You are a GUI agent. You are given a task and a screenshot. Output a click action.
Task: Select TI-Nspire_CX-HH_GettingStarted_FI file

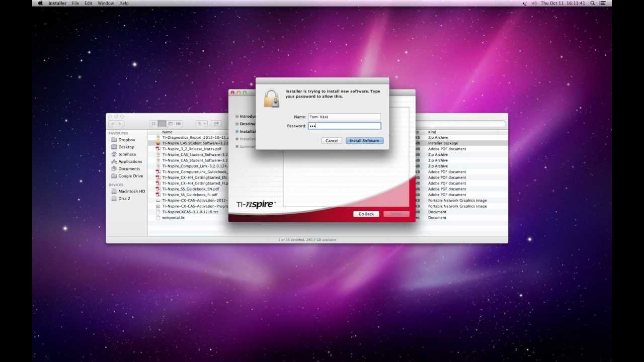click(192, 184)
